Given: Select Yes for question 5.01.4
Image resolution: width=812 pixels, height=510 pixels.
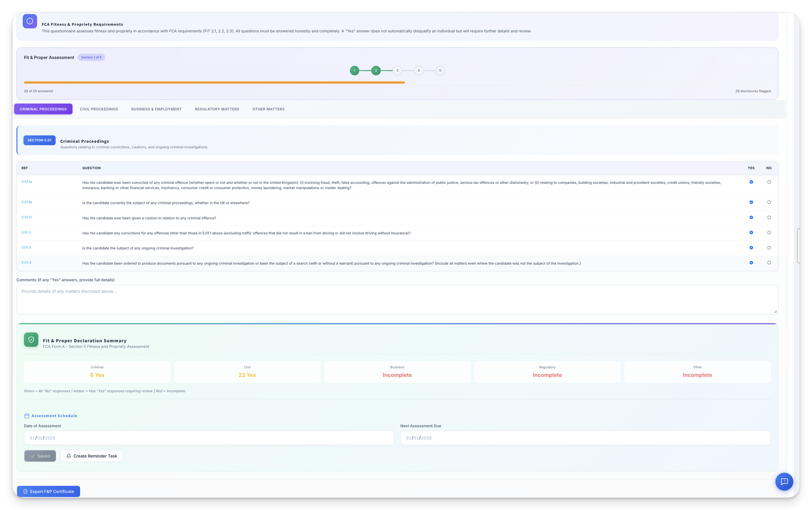Looking at the screenshot, I should pyautogui.click(x=751, y=263).
